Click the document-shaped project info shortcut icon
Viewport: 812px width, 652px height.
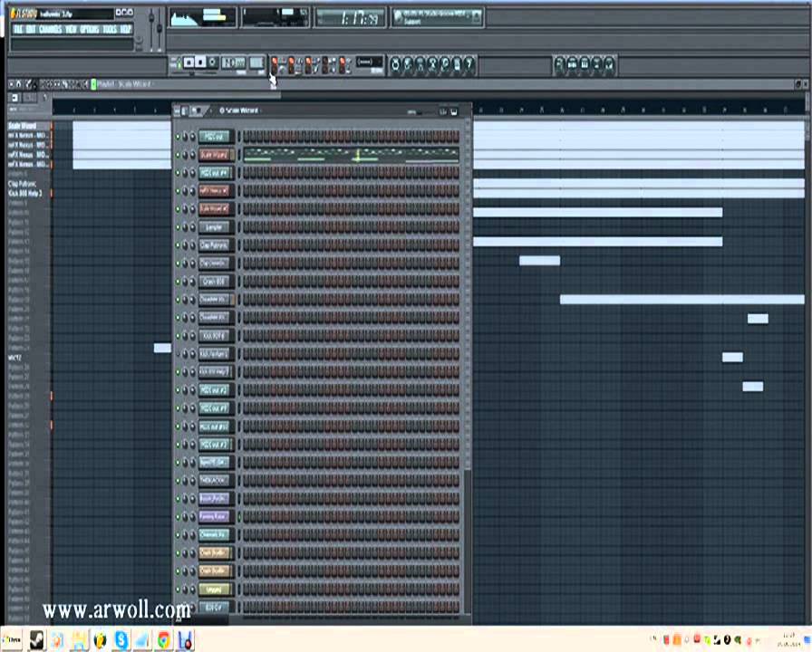point(458,64)
